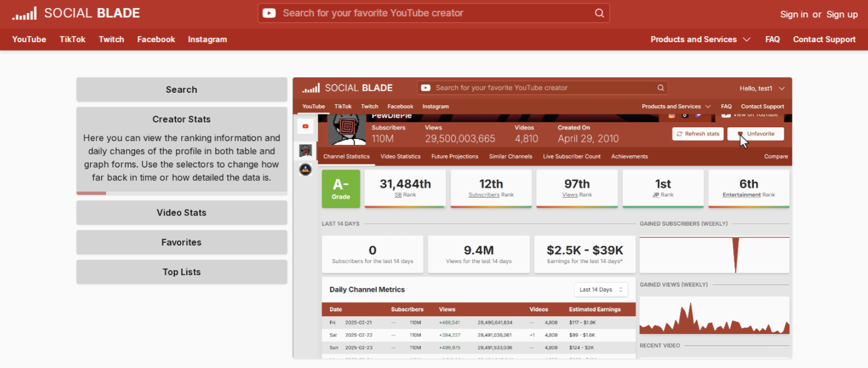Click the Social Blade logo inside the preview image

pyautogui.click(x=347, y=88)
